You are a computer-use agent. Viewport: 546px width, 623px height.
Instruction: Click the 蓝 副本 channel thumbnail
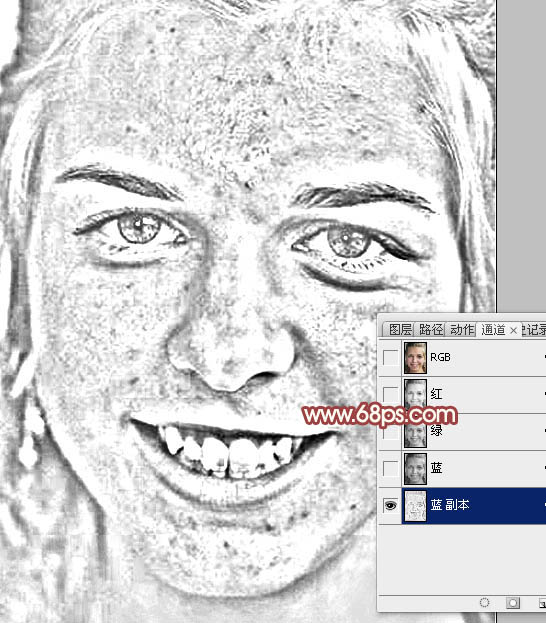[415, 505]
